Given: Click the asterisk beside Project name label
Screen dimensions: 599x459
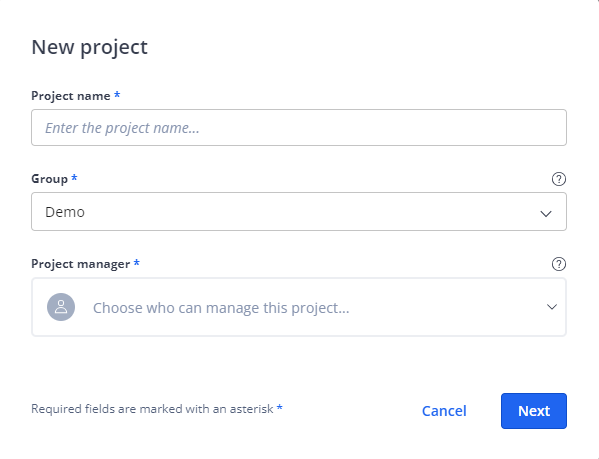Looking at the screenshot, I should click(117, 94).
